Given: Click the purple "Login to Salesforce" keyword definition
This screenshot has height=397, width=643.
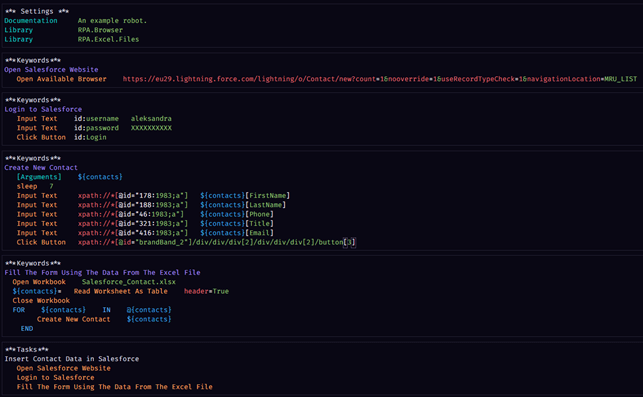Looking at the screenshot, I should coord(43,109).
